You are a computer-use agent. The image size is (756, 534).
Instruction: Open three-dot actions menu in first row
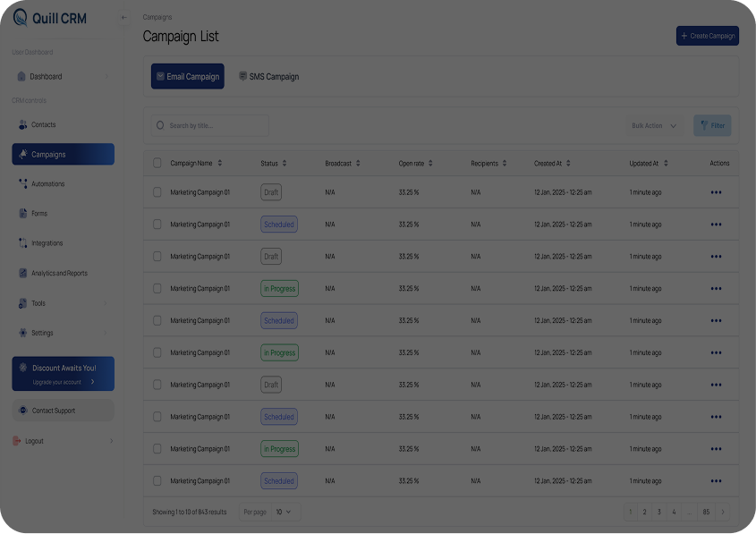716,192
